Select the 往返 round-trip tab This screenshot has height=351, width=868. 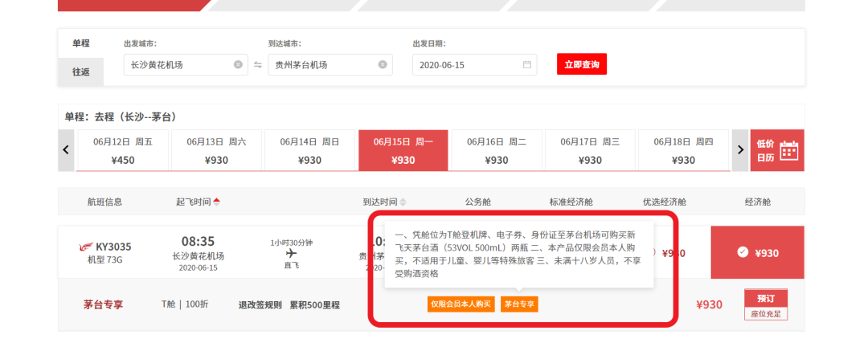tap(81, 72)
